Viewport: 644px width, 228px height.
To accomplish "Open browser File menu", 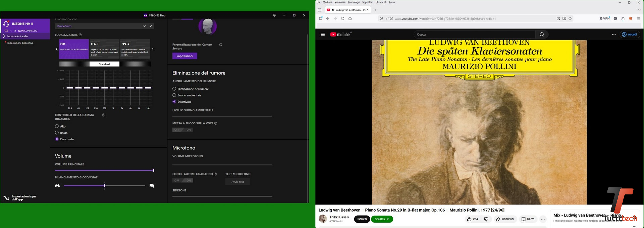I will (318, 2).
